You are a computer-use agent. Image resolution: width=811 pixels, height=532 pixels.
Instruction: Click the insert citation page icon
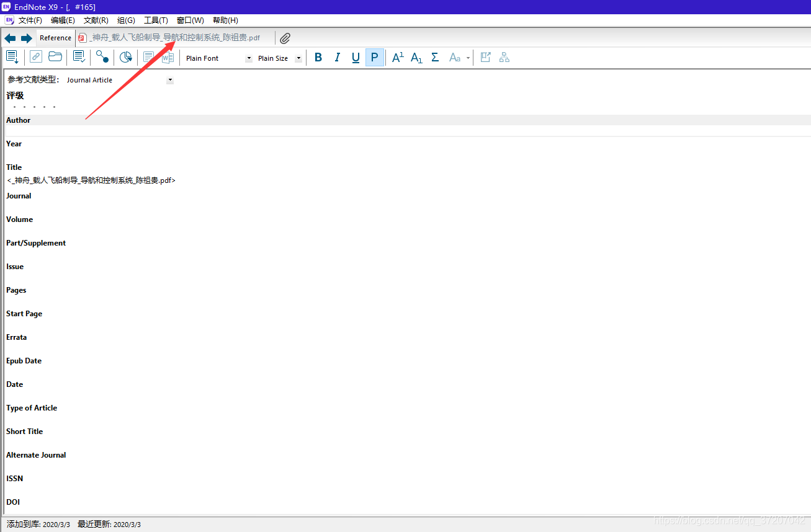pyautogui.click(x=149, y=57)
